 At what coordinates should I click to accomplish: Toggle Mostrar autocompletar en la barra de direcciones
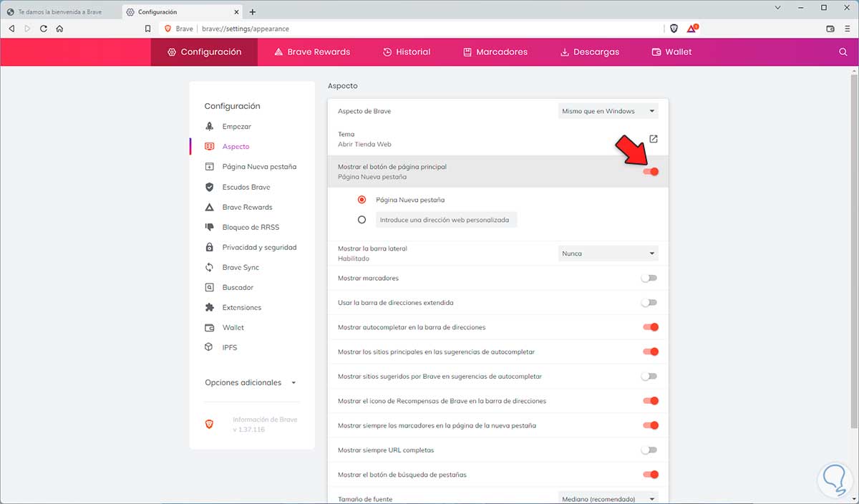tap(650, 327)
